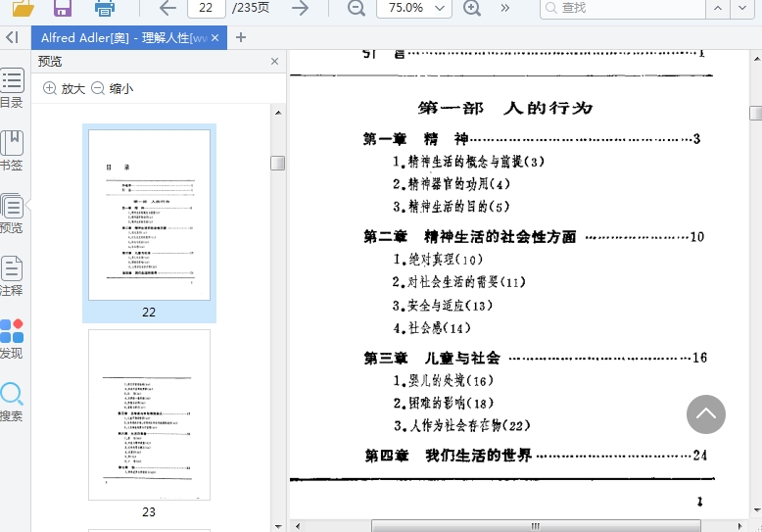Select the Alfred Adler 理解人性 document tab
This screenshot has width=762, height=532.
point(124,38)
